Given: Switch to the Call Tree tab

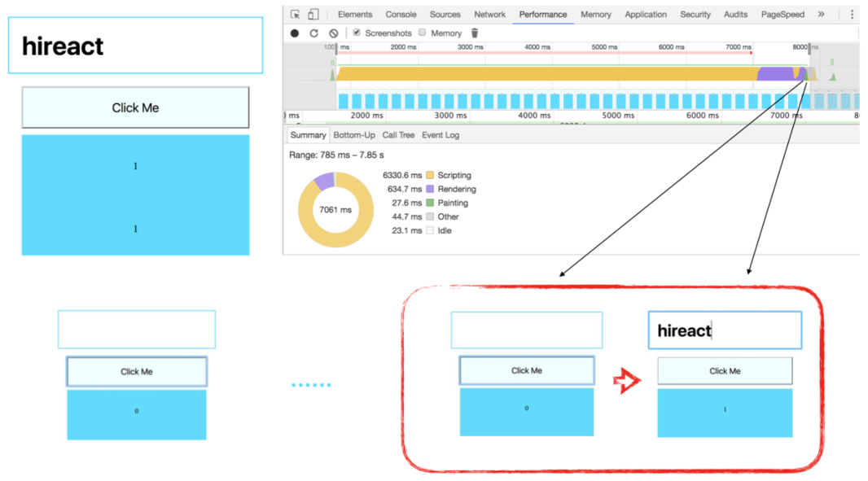Looking at the screenshot, I should click(x=398, y=135).
